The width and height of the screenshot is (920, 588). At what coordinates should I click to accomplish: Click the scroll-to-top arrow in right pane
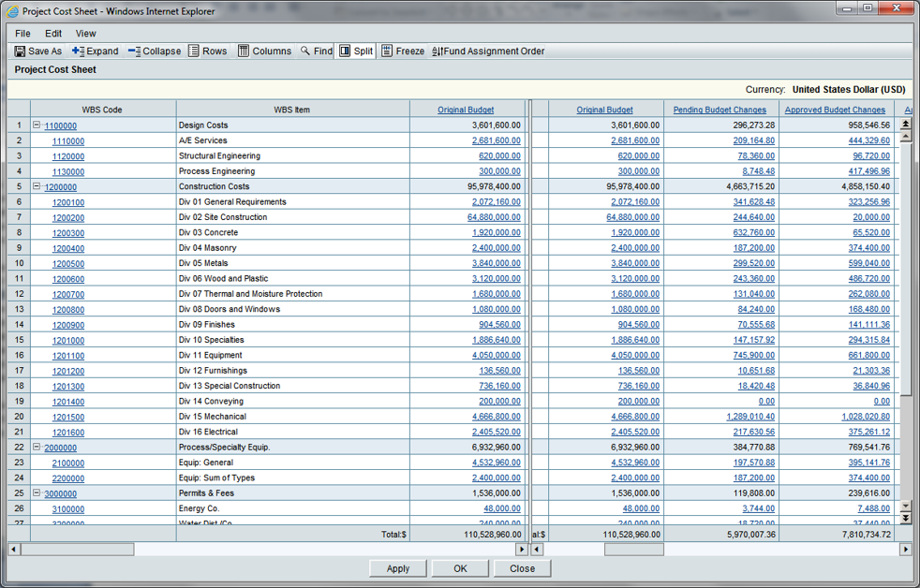[x=905, y=124]
